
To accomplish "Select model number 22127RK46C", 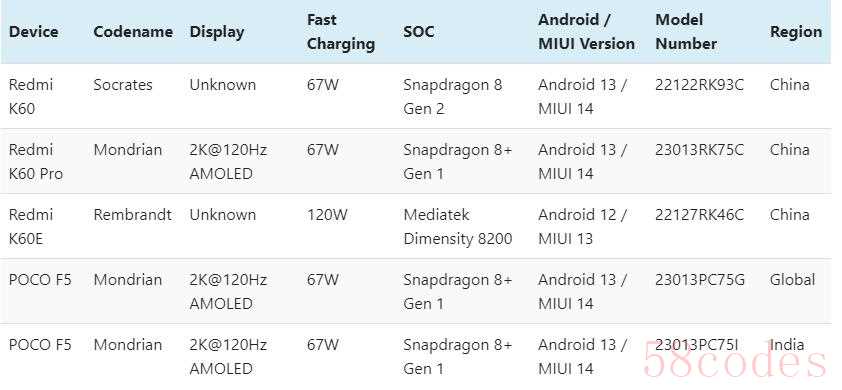I will (x=699, y=215).
